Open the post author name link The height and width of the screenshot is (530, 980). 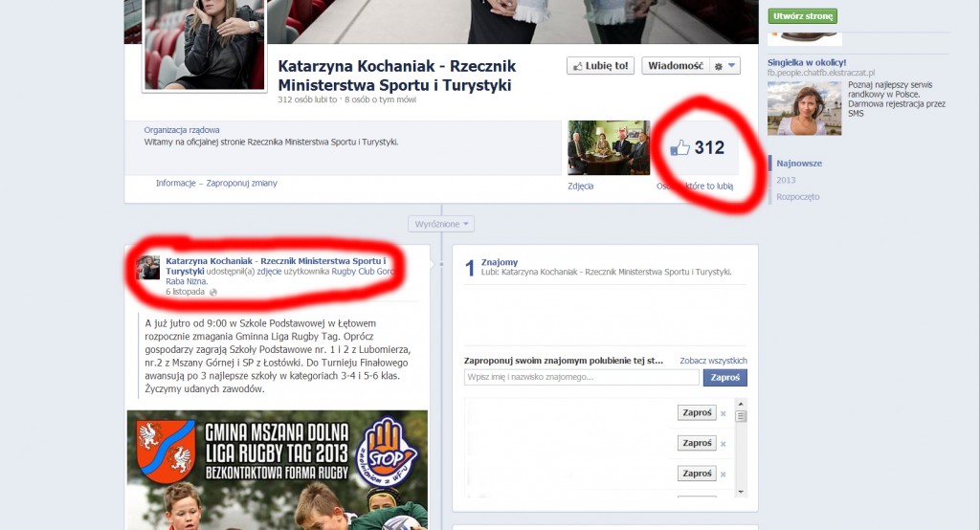click(276, 266)
